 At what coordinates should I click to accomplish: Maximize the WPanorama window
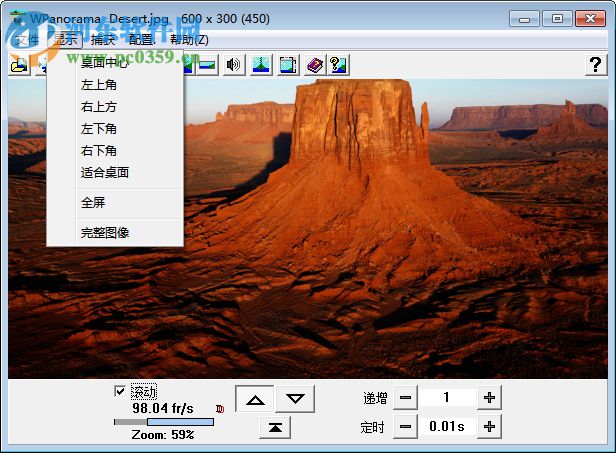(x=557, y=18)
